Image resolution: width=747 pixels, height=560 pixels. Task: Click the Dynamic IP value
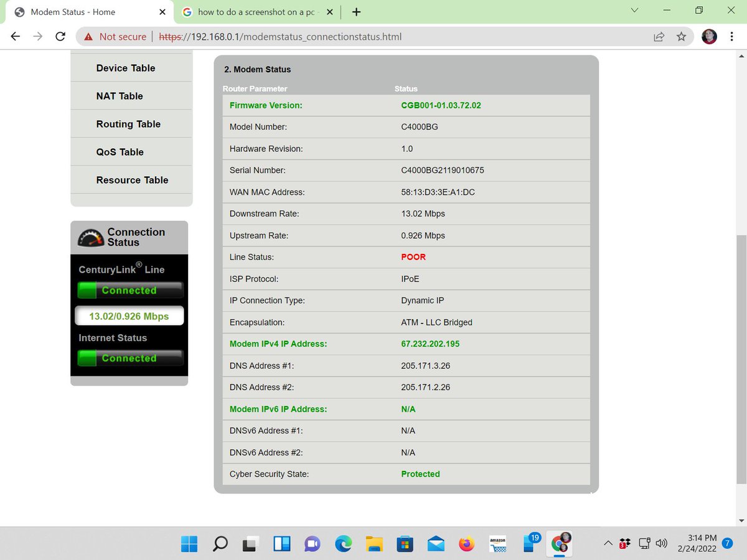(423, 301)
